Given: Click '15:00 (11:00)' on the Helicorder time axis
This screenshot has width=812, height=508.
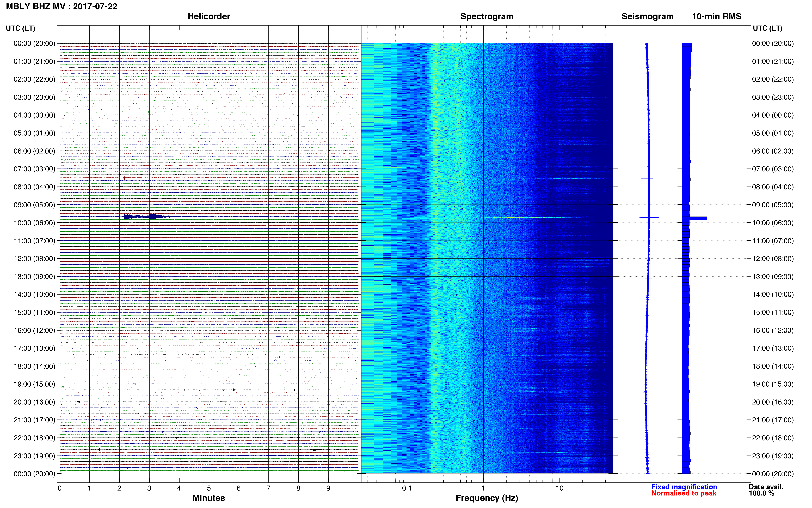Looking at the screenshot, I should click(34, 312).
